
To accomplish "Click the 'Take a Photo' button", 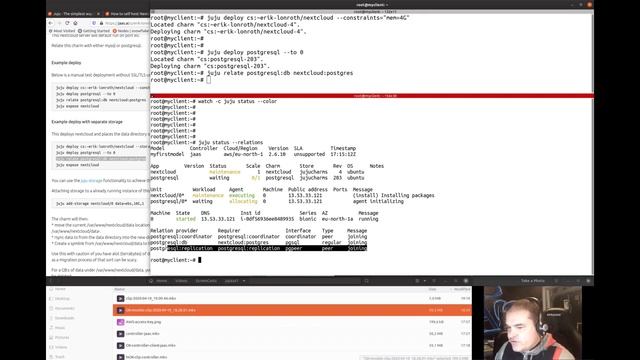I will point(533,281).
